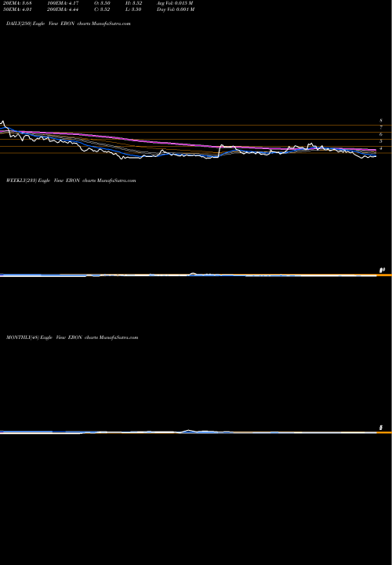Select the open price O: 3.50
Image resolution: width=392 pixels, height=565 pixels.
pos(102,2)
